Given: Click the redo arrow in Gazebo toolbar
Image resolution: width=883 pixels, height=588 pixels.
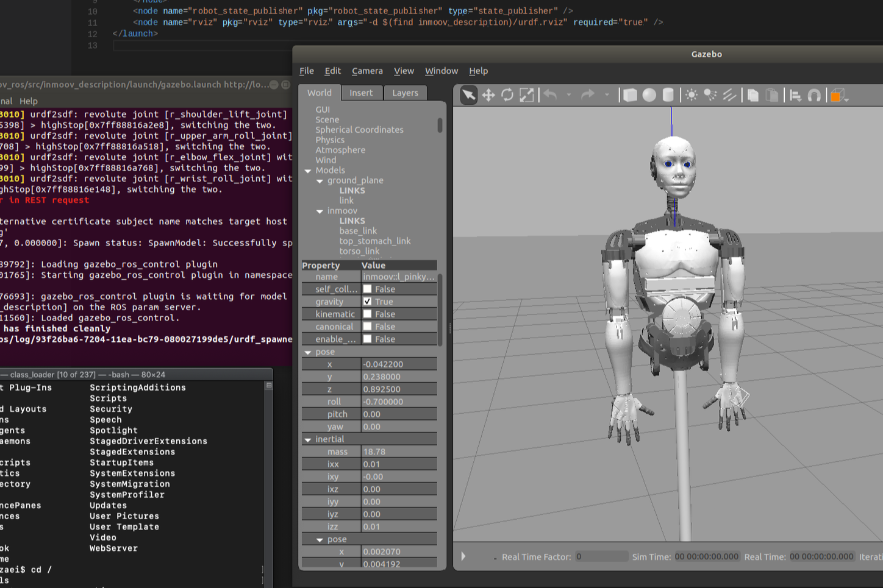Looking at the screenshot, I should [x=588, y=94].
